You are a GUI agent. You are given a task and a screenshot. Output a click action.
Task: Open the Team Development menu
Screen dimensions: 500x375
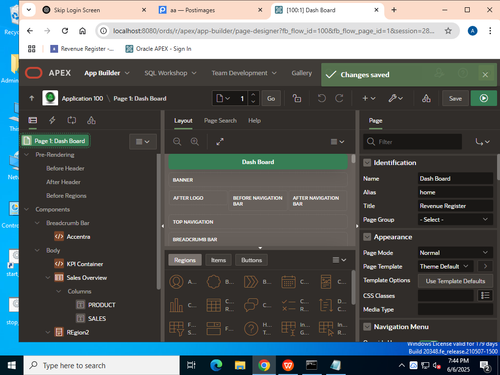244,73
